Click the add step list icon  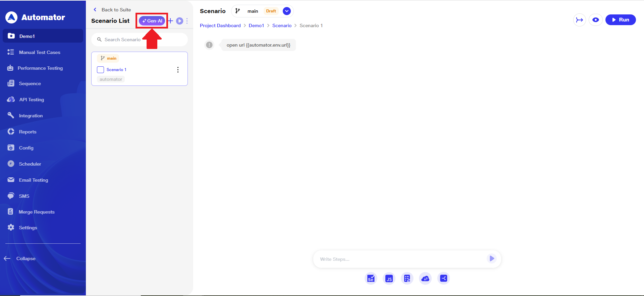coord(407,279)
